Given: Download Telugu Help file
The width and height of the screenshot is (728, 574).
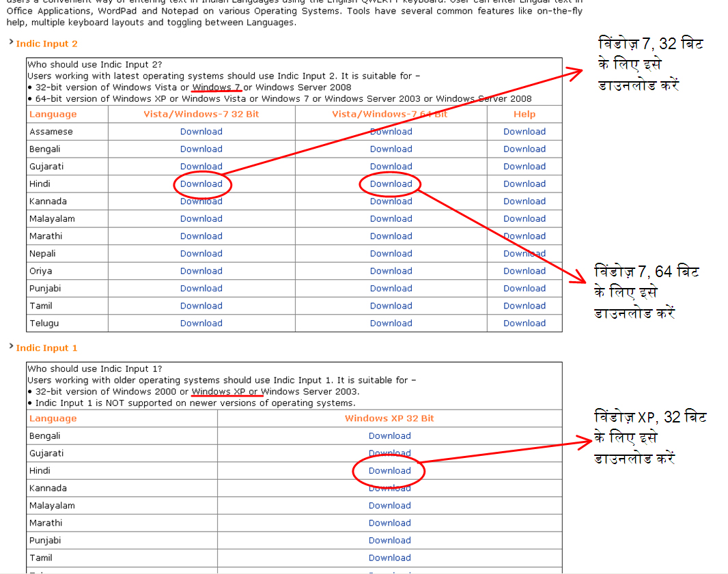Looking at the screenshot, I should 524,323.
